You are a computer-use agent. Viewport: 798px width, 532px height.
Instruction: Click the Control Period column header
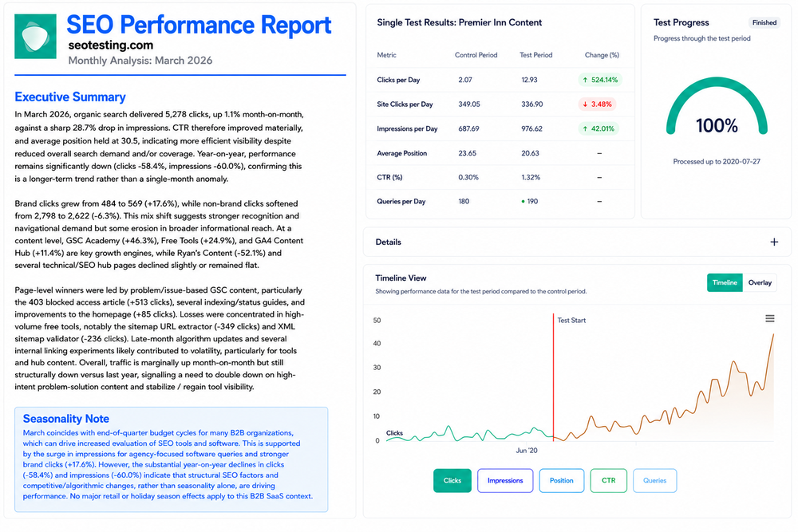(476, 55)
